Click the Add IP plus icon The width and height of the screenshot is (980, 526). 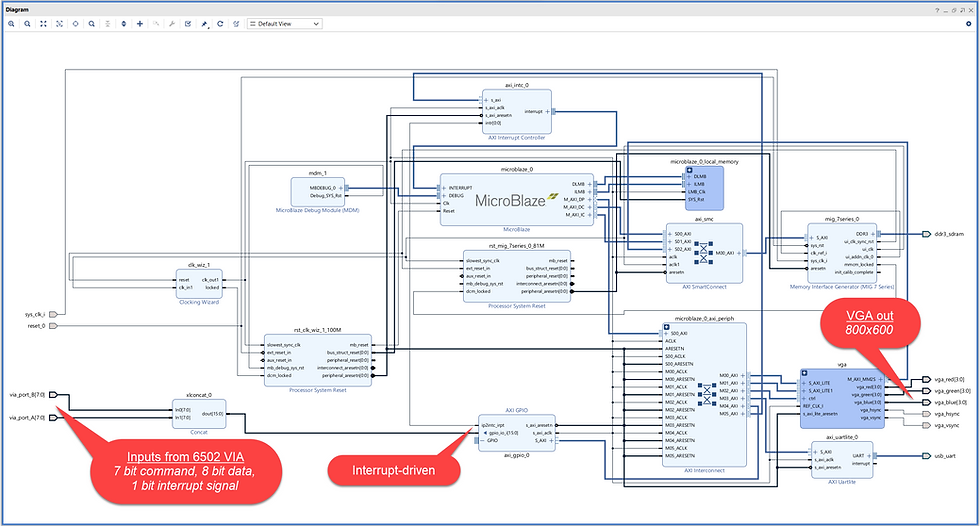click(x=140, y=24)
